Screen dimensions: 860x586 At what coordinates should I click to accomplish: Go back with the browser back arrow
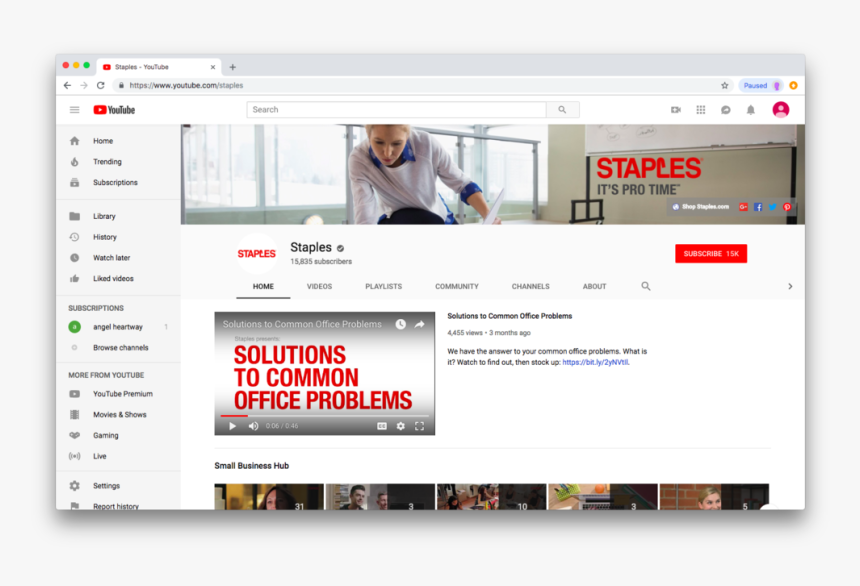[67, 85]
